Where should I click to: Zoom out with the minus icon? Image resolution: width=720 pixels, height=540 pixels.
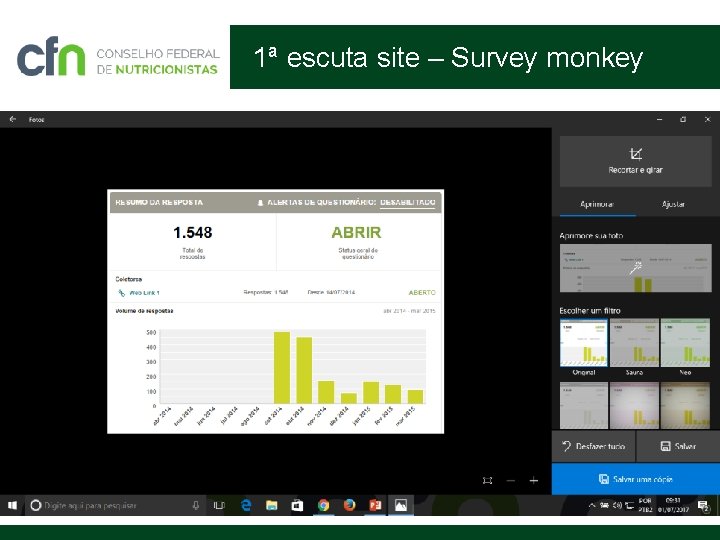[x=511, y=480]
